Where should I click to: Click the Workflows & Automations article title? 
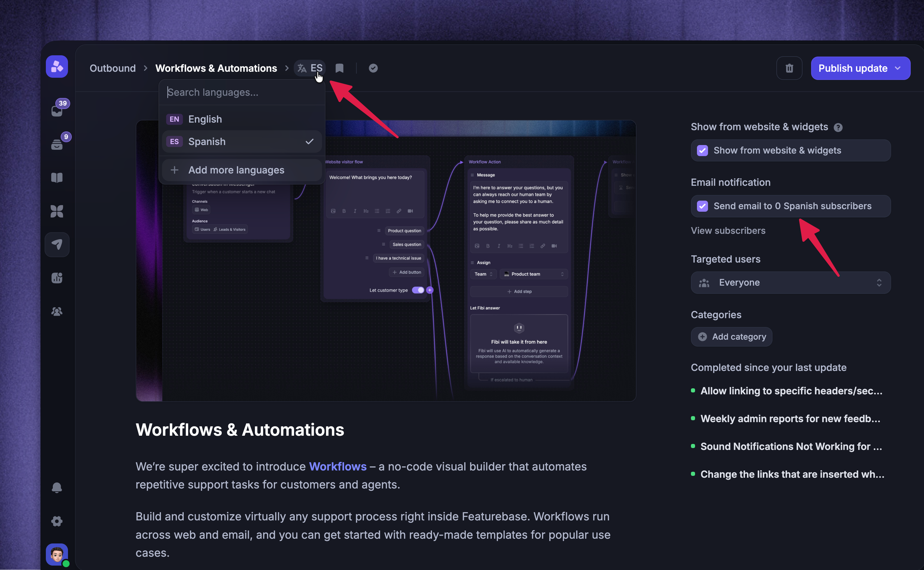240,430
